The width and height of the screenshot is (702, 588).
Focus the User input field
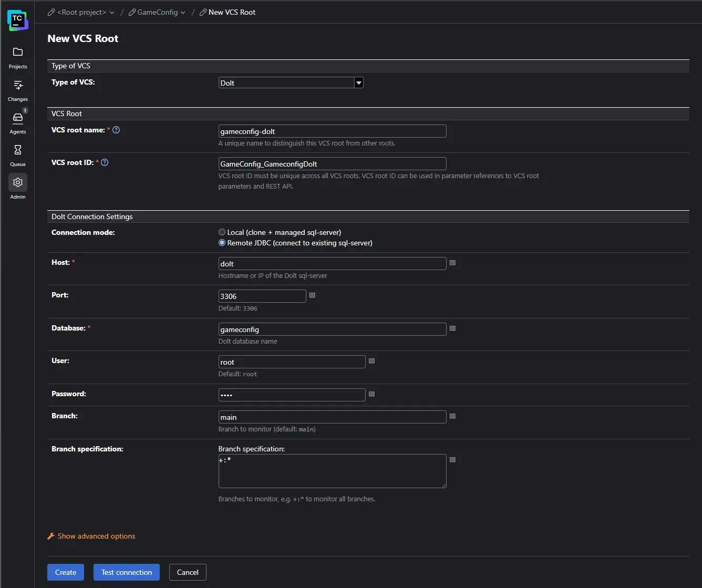click(x=292, y=362)
